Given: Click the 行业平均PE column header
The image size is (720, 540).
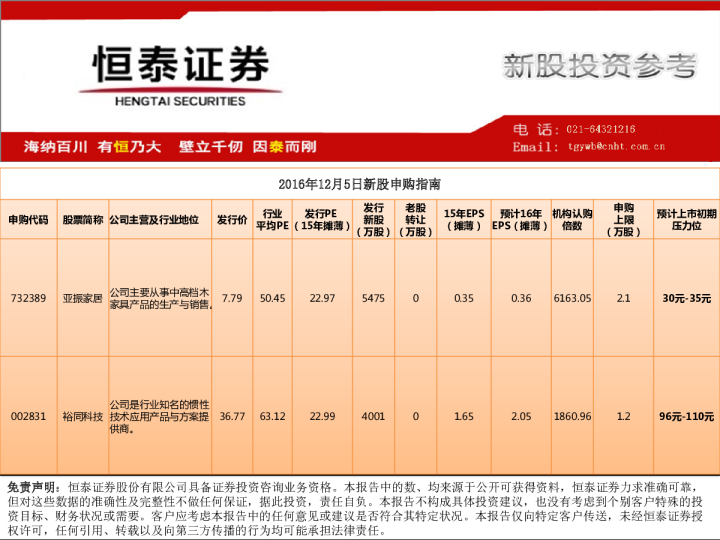Looking at the screenshot, I should [272, 220].
